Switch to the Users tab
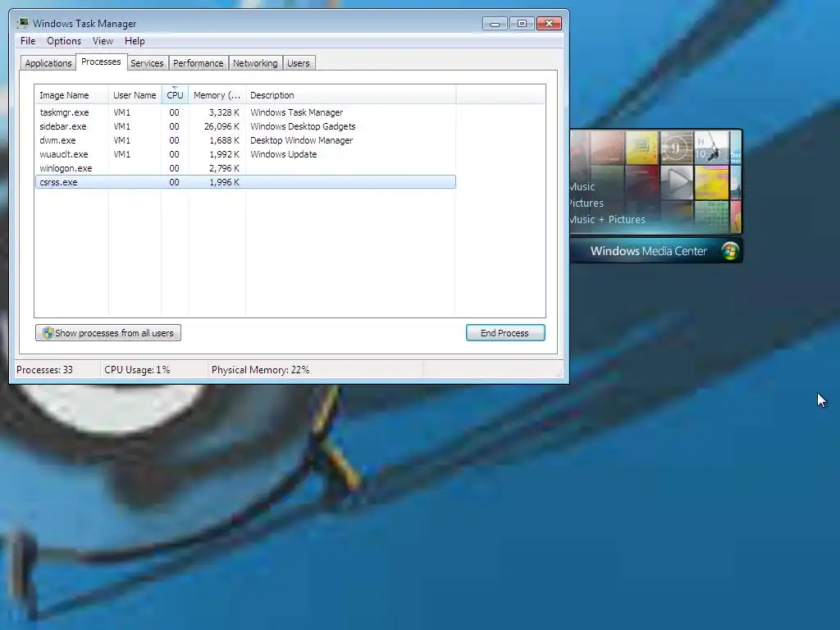 point(299,63)
